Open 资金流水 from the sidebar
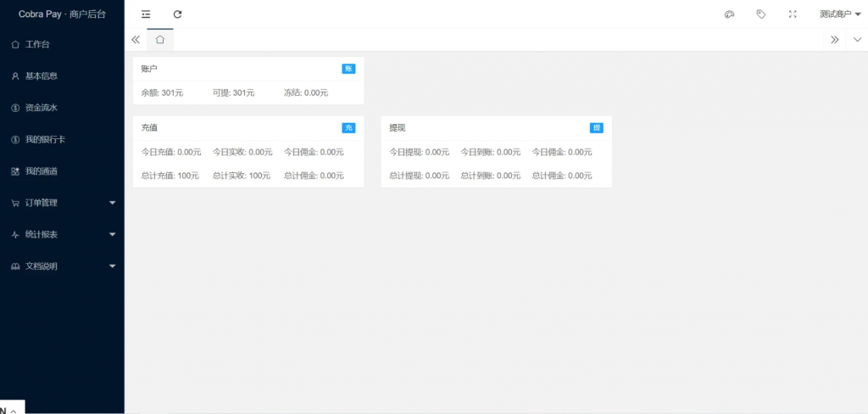Screen dimensions: 868x414 [41, 108]
